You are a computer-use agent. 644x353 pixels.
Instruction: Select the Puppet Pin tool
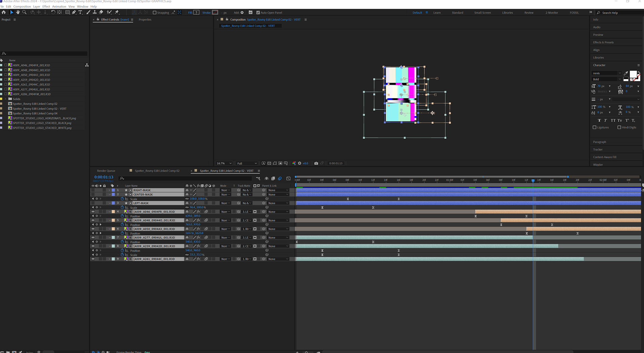[x=117, y=12]
